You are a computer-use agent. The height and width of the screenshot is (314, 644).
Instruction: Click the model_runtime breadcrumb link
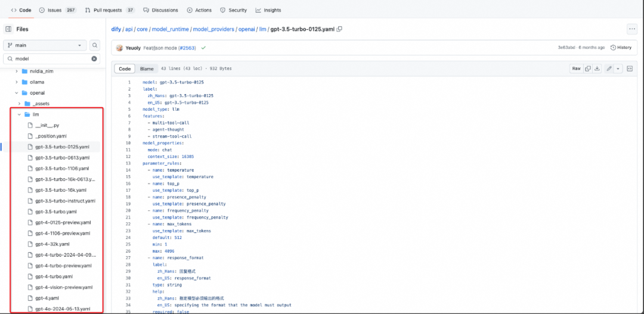(171, 29)
